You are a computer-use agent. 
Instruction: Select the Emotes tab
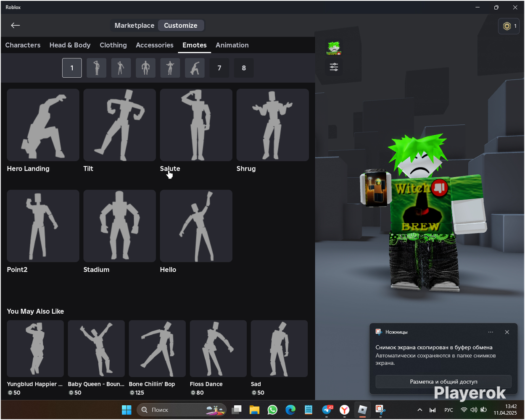pos(194,45)
